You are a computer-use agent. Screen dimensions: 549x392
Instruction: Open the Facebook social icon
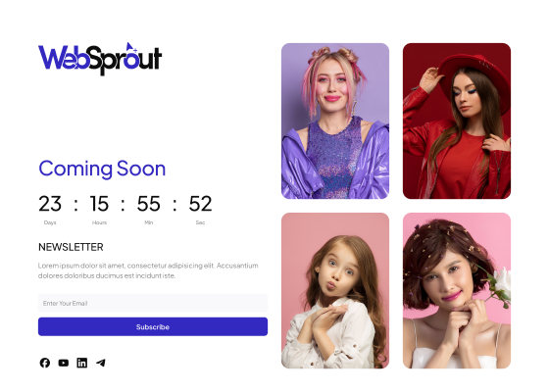(x=45, y=363)
